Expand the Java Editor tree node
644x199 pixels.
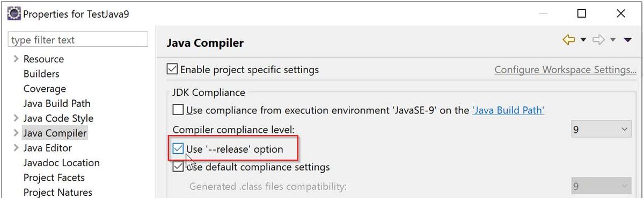16,147
